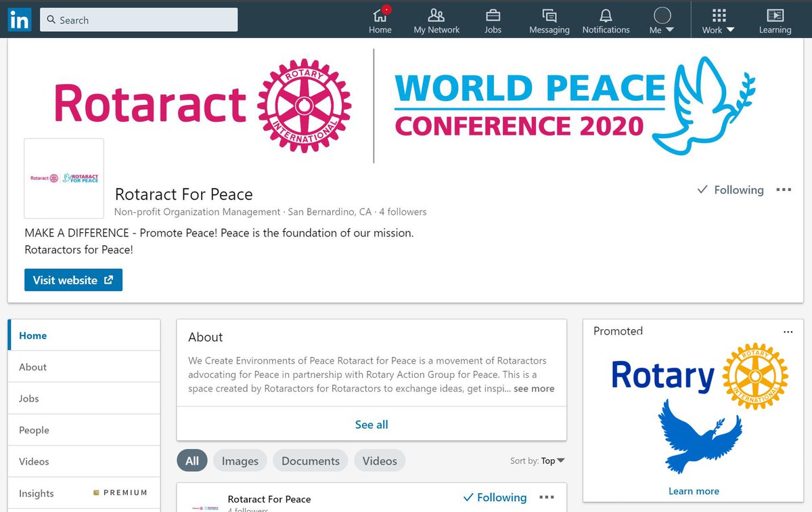Click the 4 followers text in header
This screenshot has width=812, height=512.
coord(403,212)
